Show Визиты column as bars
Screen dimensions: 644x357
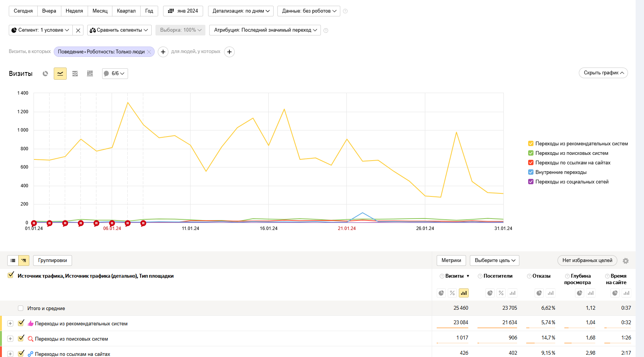click(x=464, y=293)
